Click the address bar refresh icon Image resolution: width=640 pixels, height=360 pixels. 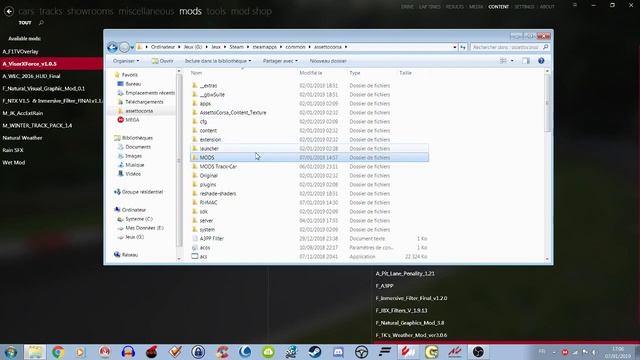(x=463, y=47)
